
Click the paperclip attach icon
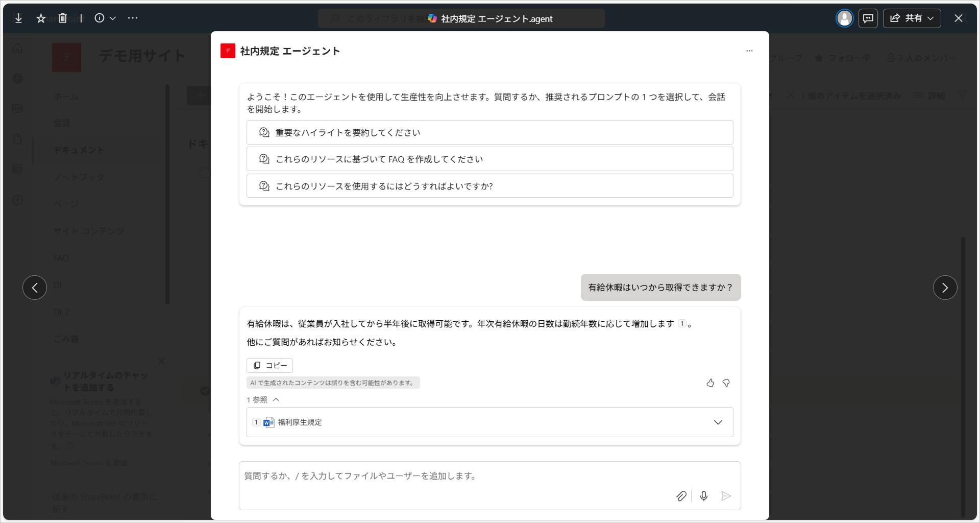pyautogui.click(x=681, y=496)
